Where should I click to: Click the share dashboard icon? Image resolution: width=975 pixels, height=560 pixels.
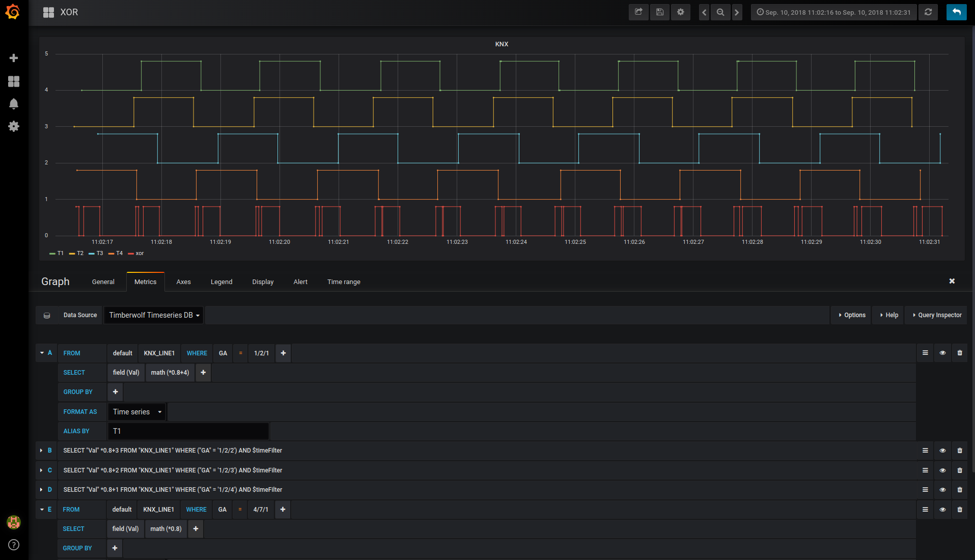point(638,12)
